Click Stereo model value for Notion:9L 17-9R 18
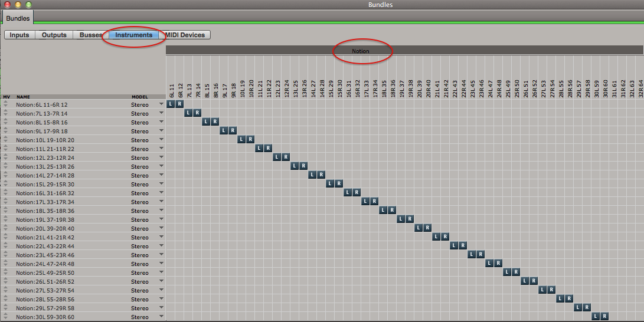Screen dimensions: 644x322 140,132
